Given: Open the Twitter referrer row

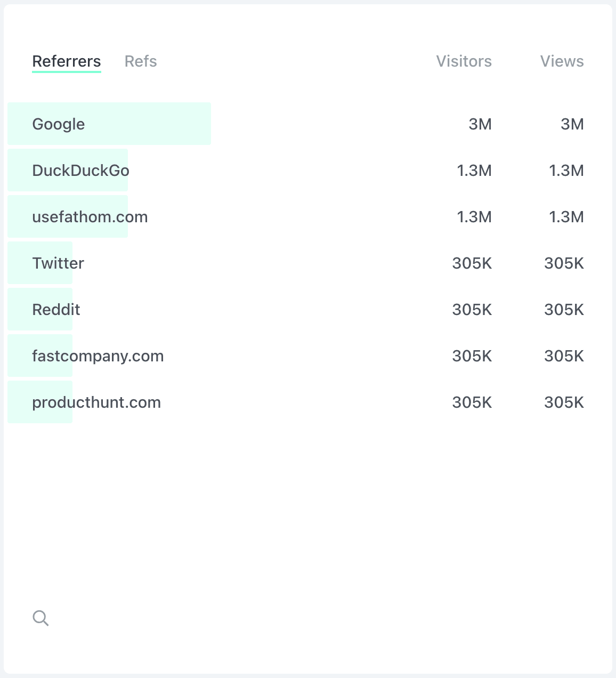Looking at the screenshot, I should [58, 263].
